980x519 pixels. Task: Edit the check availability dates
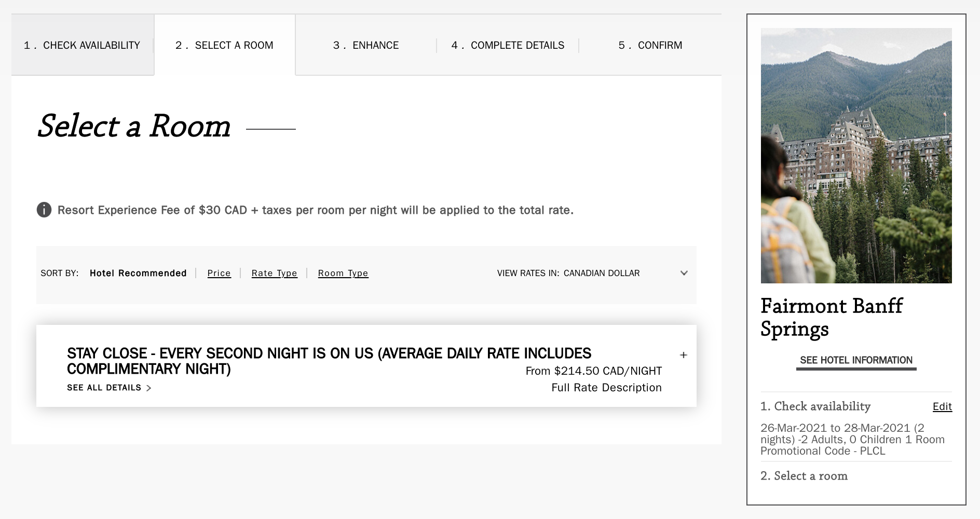point(942,406)
